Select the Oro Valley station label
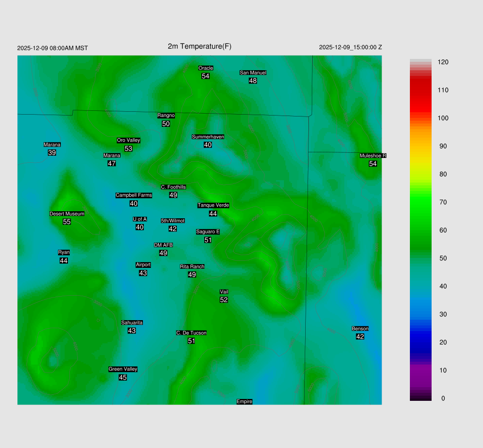Image resolution: width=483 pixels, height=448 pixels. (x=128, y=140)
